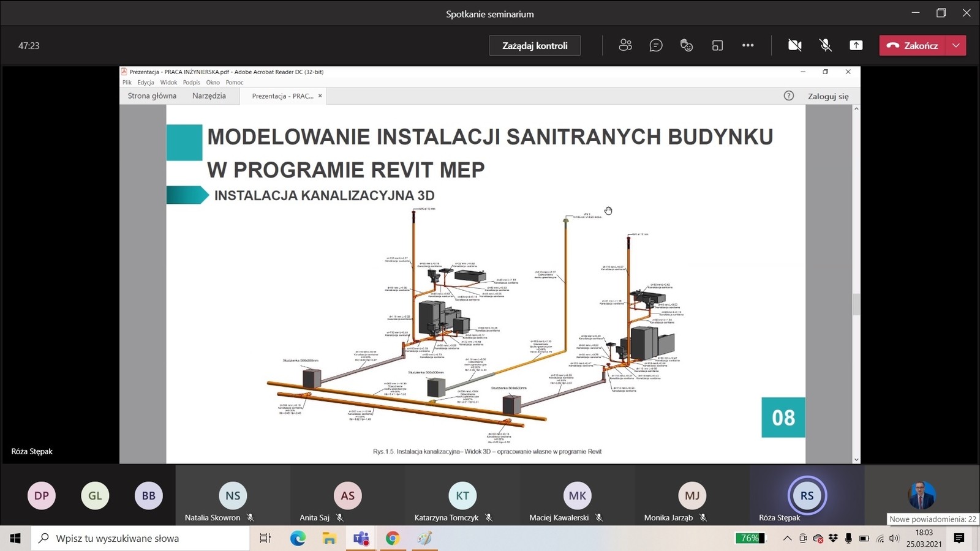Open the reactions icon
The image size is (980, 551).
pos(687,45)
